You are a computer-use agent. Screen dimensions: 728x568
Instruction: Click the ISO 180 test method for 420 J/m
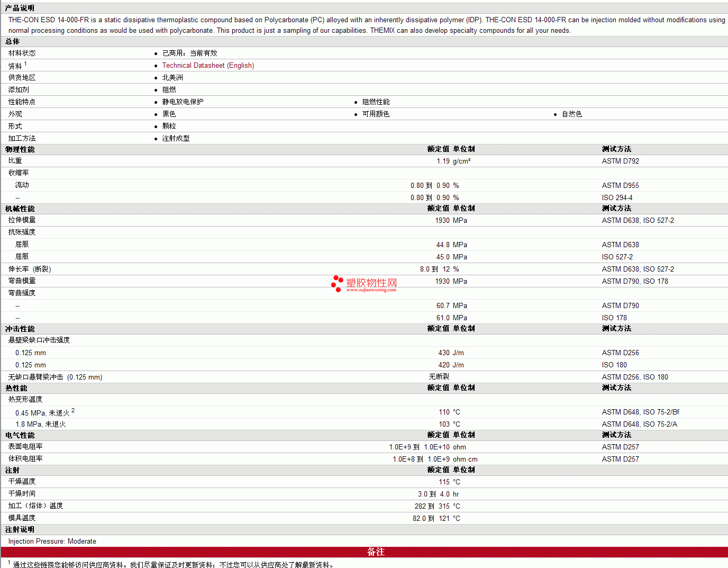pyautogui.click(x=614, y=365)
